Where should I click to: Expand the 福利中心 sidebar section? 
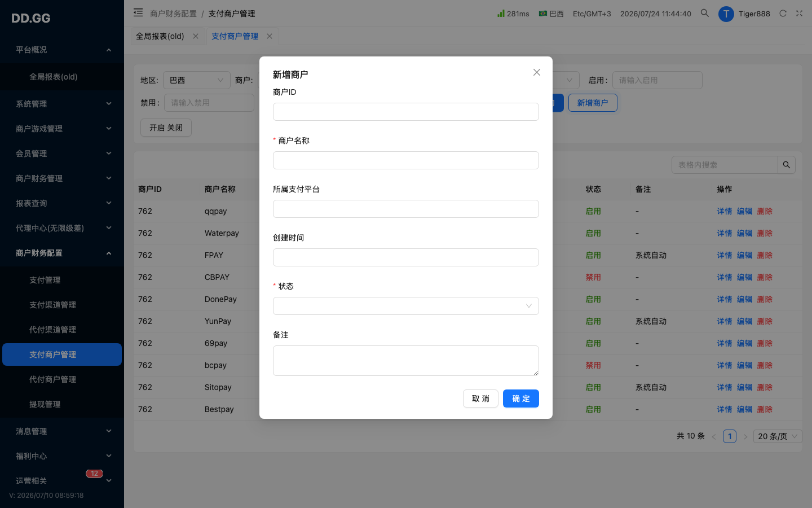(62, 456)
